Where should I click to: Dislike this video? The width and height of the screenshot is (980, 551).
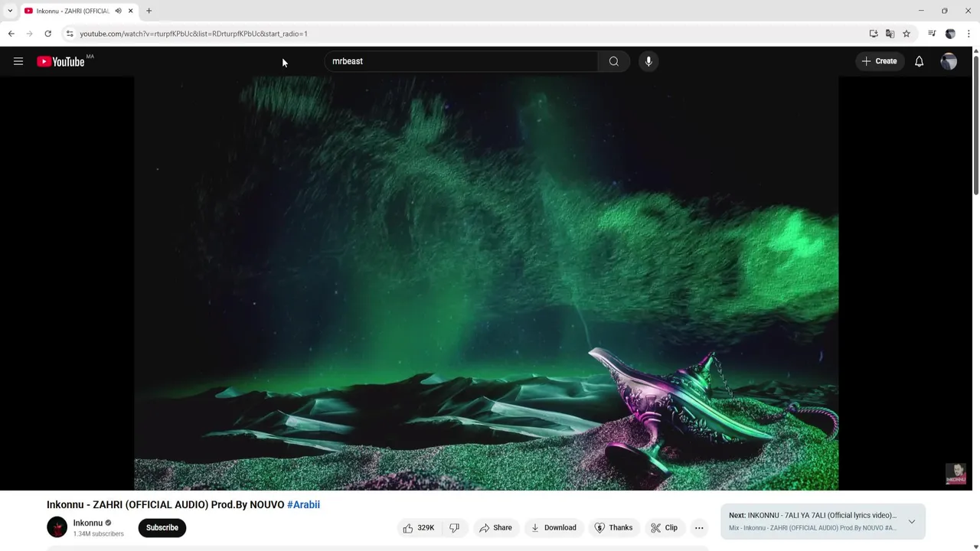pyautogui.click(x=455, y=527)
